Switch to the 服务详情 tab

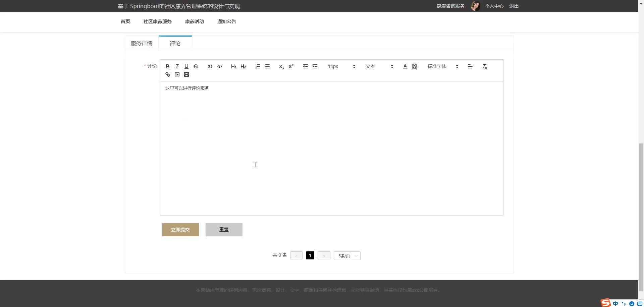(x=142, y=43)
